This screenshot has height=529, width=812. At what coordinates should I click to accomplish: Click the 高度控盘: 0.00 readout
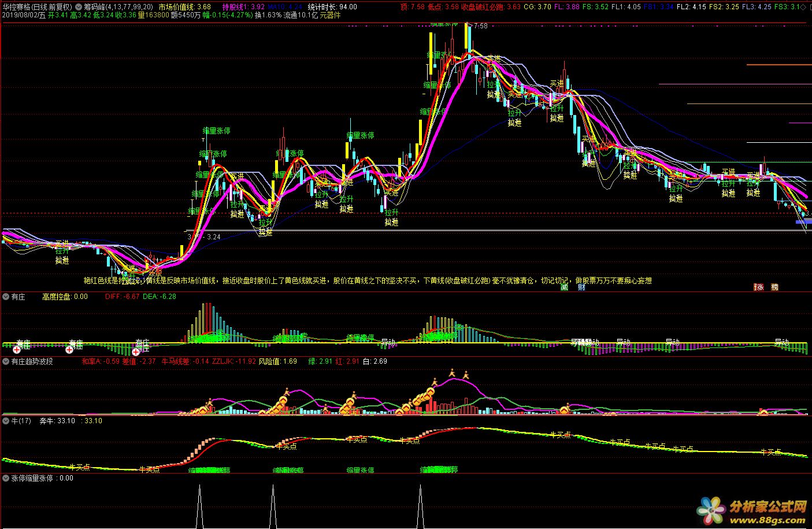point(65,297)
